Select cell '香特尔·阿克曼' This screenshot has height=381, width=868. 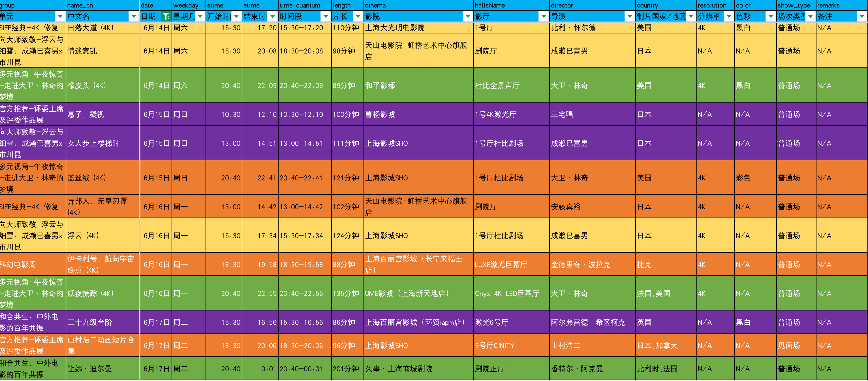592,369
